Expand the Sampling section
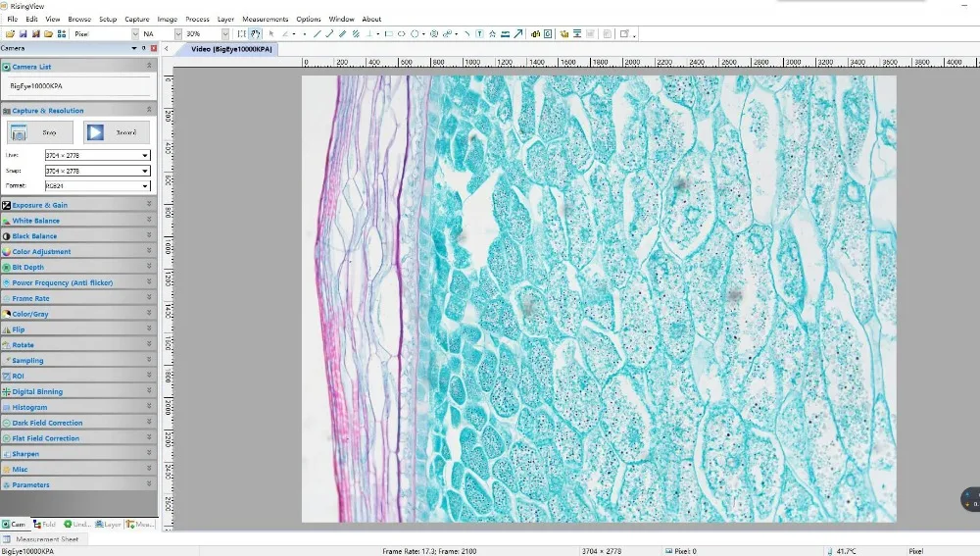Viewport: 980px width, 556px height. click(x=78, y=360)
